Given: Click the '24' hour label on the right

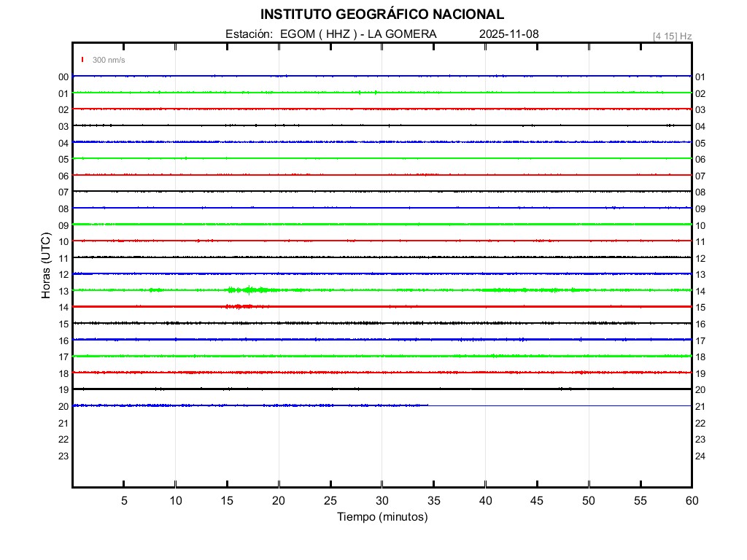Looking at the screenshot, I should (x=700, y=456).
